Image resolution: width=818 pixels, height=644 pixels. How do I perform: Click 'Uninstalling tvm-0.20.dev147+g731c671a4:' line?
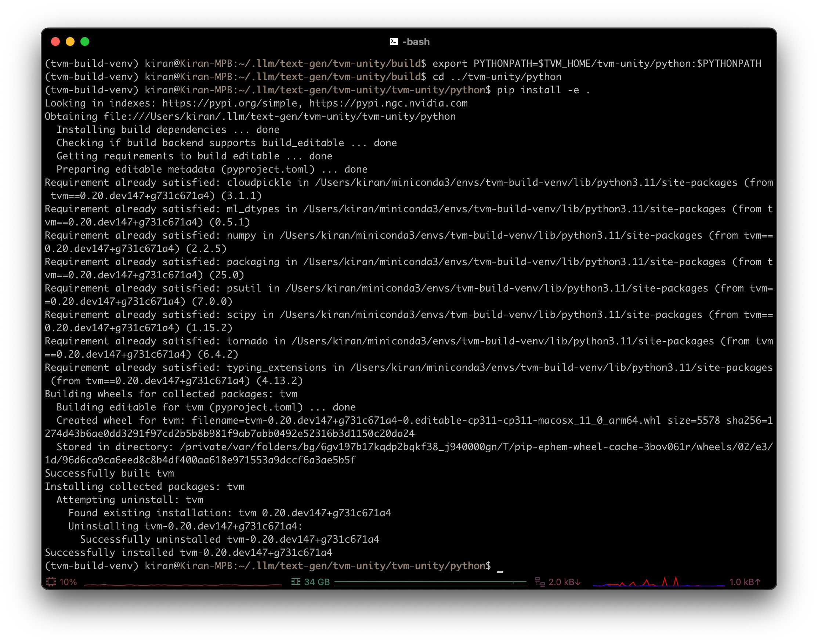185,526
